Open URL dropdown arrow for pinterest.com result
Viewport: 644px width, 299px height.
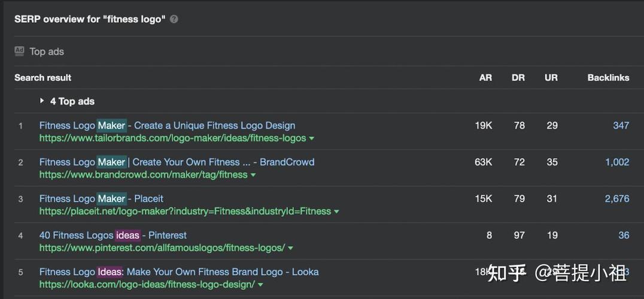point(290,248)
